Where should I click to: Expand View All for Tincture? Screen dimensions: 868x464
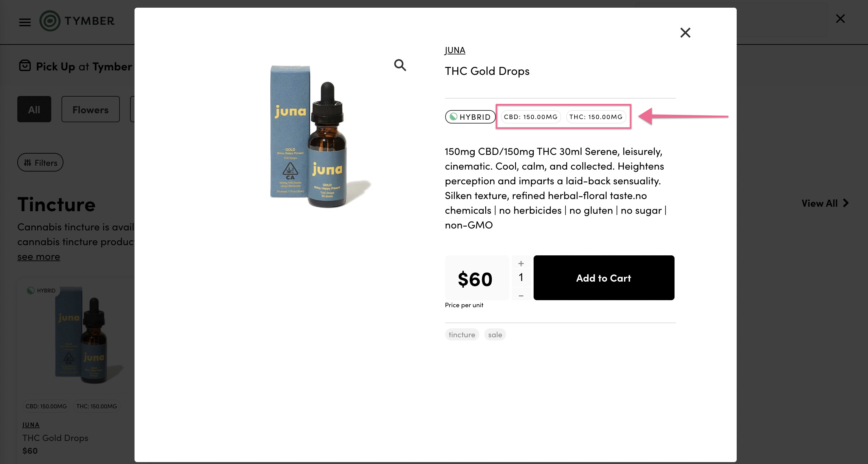click(x=825, y=203)
